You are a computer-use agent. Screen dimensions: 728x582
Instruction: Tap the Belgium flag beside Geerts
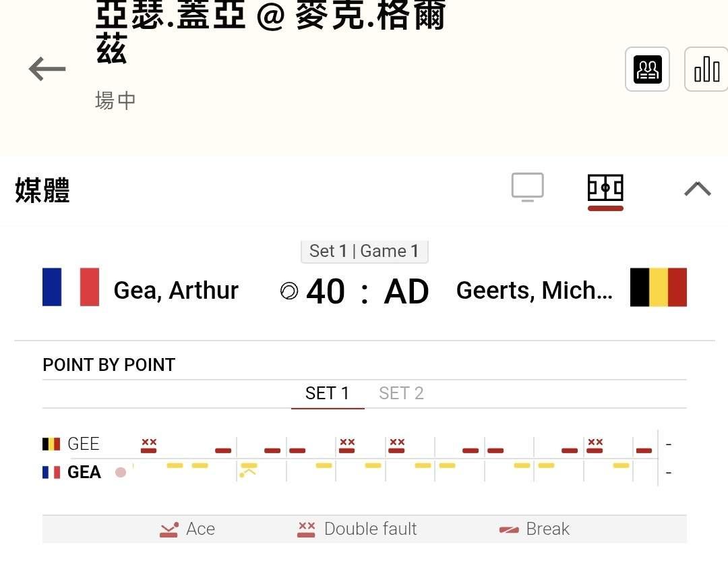(x=658, y=287)
